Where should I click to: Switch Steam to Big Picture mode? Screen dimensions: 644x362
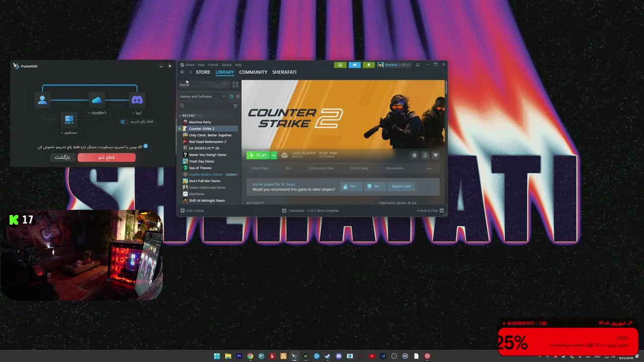point(418,65)
